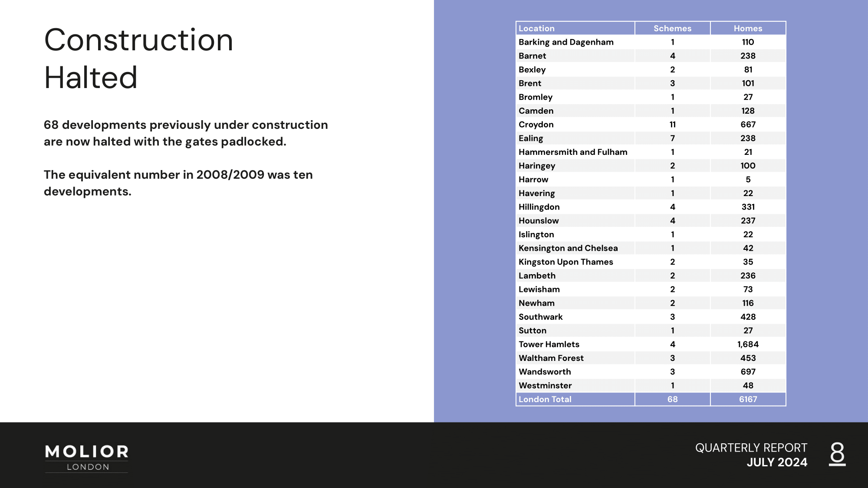Viewport: 868px width, 488px height.
Task: Select Tower Hamlets homes value 1,684
Action: (x=748, y=344)
